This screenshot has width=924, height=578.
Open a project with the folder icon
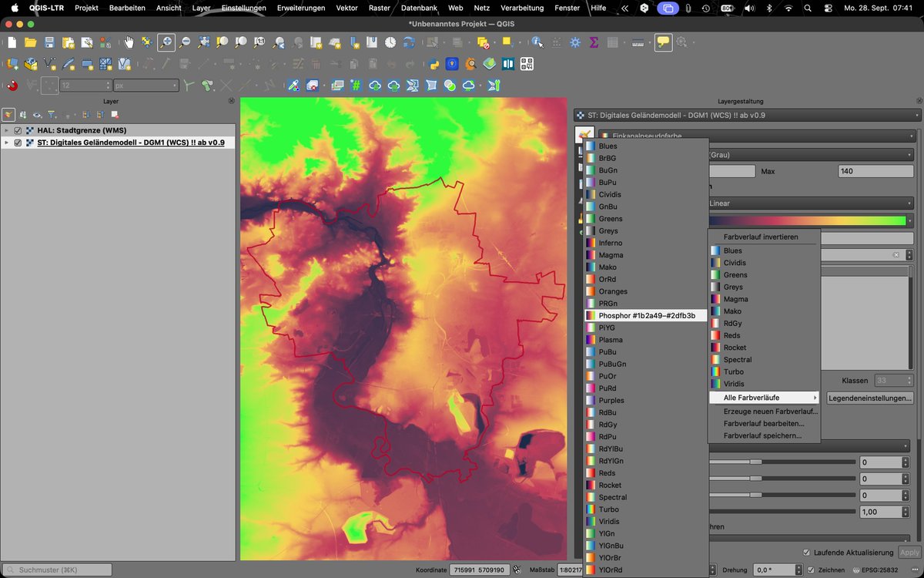point(31,42)
